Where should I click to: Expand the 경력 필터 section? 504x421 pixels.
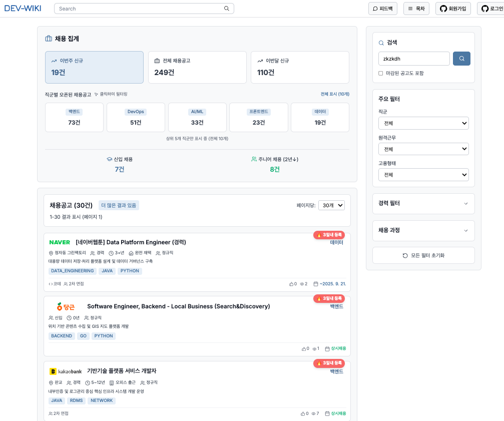423,203
